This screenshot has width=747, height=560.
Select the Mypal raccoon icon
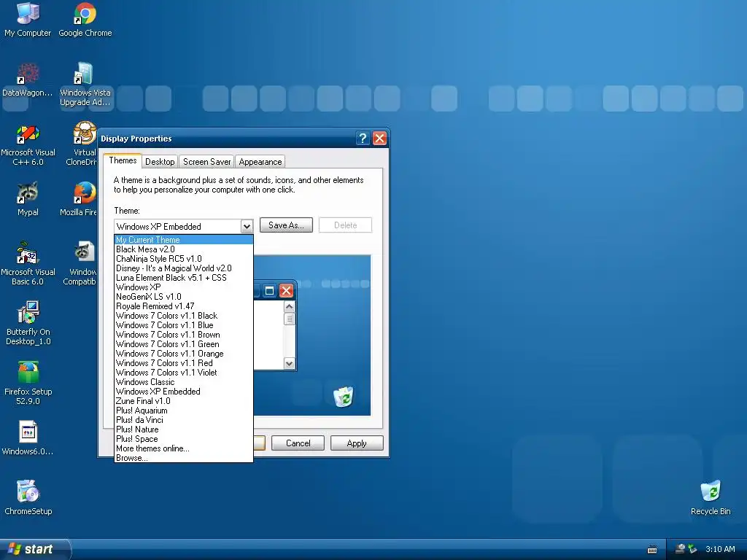(x=28, y=199)
